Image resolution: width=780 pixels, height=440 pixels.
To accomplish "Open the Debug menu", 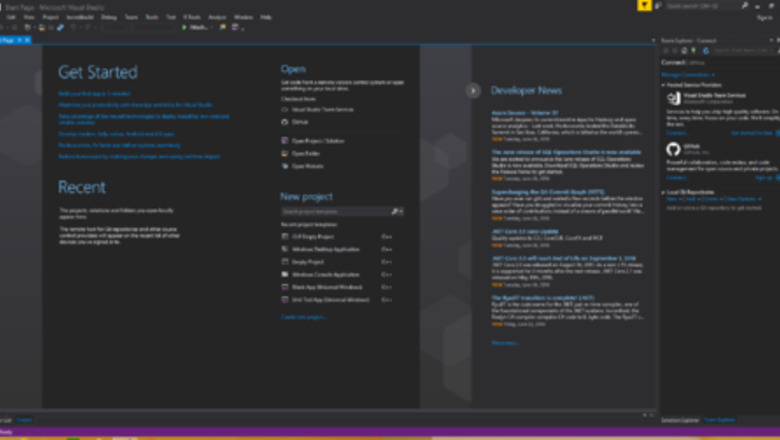I will [108, 17].
